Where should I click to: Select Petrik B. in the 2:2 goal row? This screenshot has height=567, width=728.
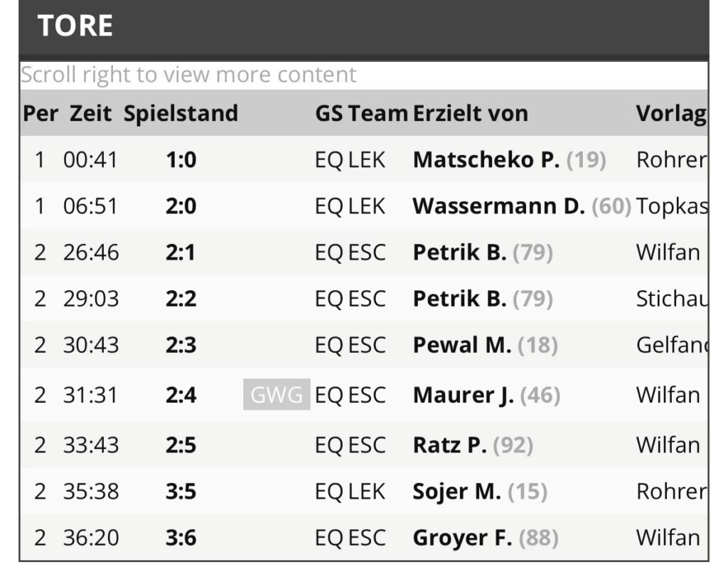(x=459, y=299)
